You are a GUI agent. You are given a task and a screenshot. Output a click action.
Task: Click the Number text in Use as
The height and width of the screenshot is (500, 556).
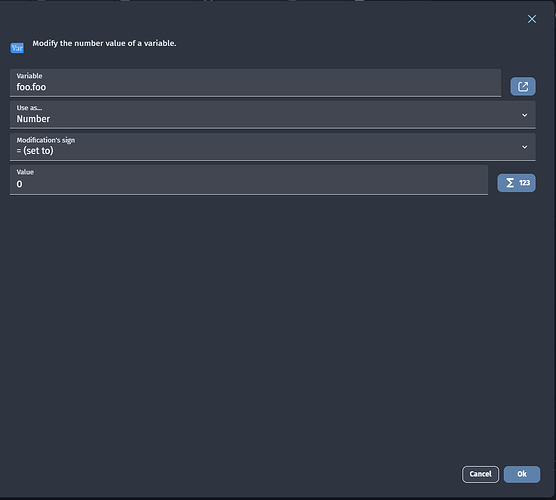pos(33,119)
